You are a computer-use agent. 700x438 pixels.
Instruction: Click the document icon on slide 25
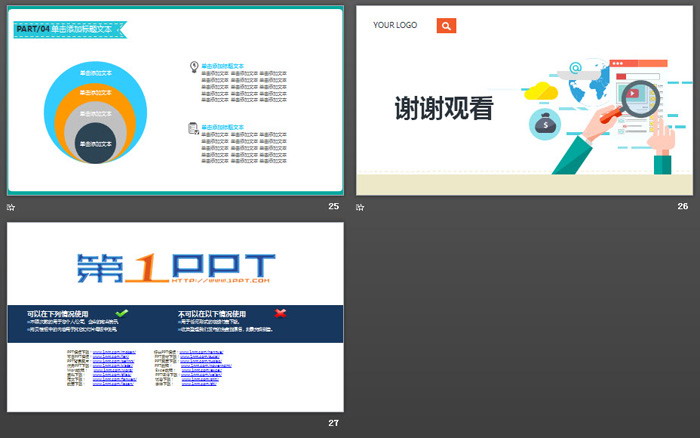[x=193, y=129]
